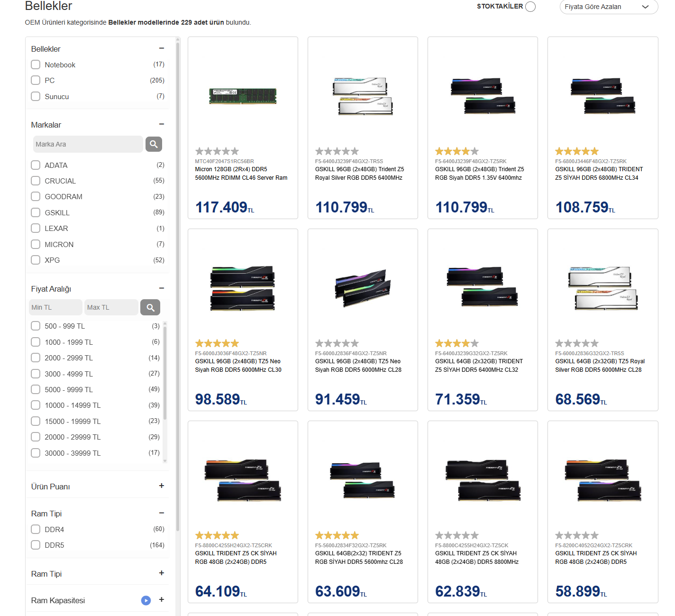Collapse the Bellekler filter section

pos(162,48)
